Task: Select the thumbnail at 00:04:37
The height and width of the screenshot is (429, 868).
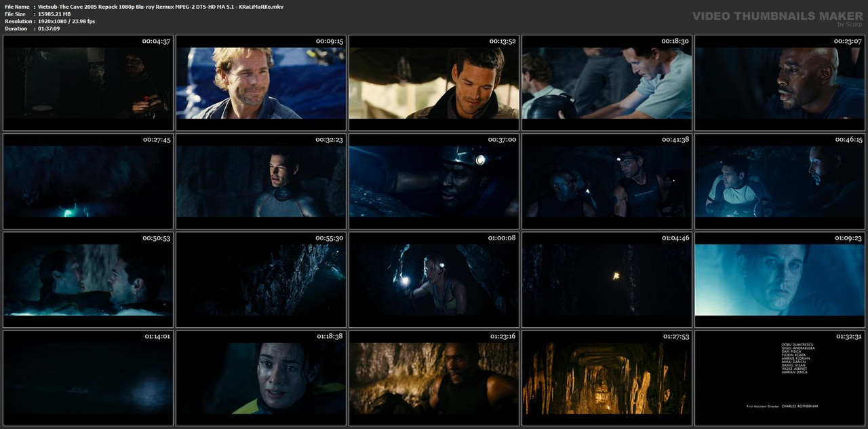Action: click(x=88, y=83)
